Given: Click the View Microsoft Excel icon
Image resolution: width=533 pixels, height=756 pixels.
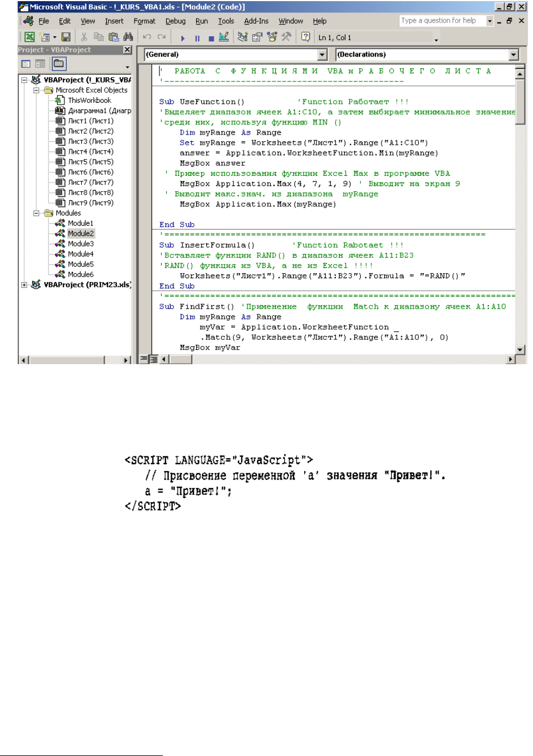Looking at the screenshot, I should click(29, 37).
